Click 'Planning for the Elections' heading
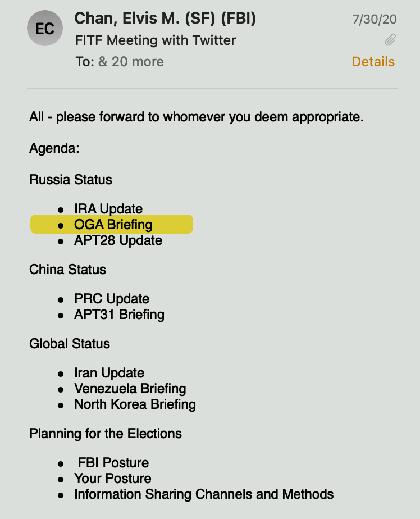The width and height of the screenshot is (420, 519). 106,434
